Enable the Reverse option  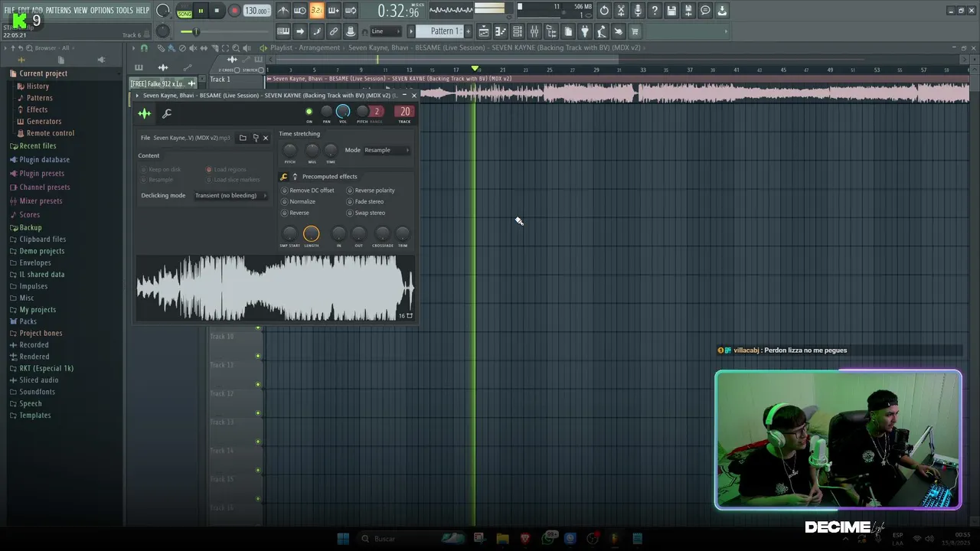click(x=296, y=213)
